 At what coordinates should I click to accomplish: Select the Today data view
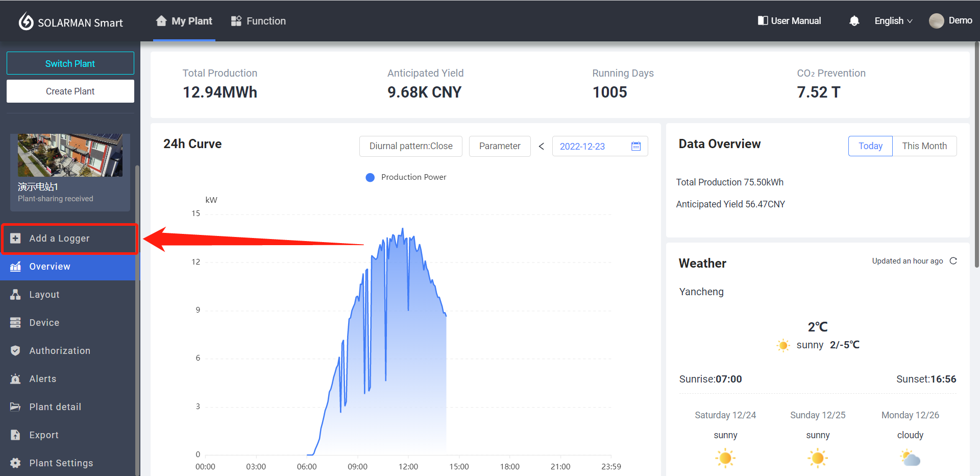[870, 146]
